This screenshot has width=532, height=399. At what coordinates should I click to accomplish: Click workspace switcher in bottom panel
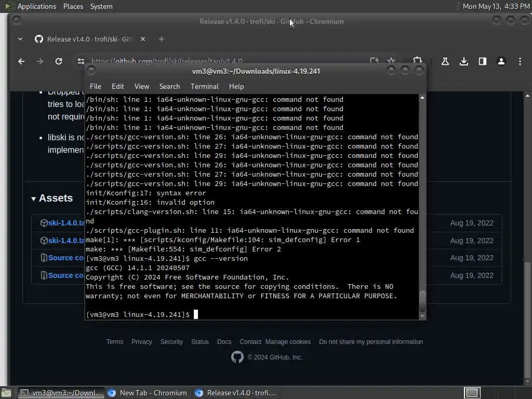472,393
